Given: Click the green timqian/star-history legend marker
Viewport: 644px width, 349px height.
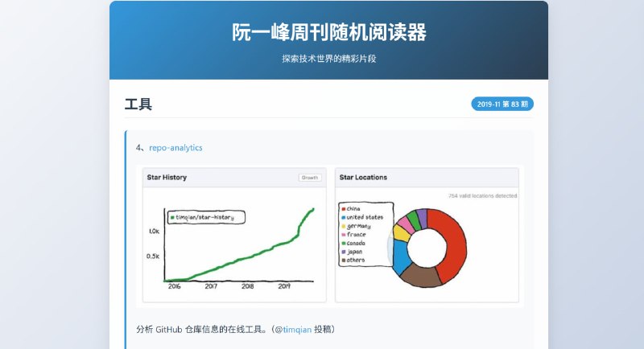Looking at the screenshot, I should point(172,217).
